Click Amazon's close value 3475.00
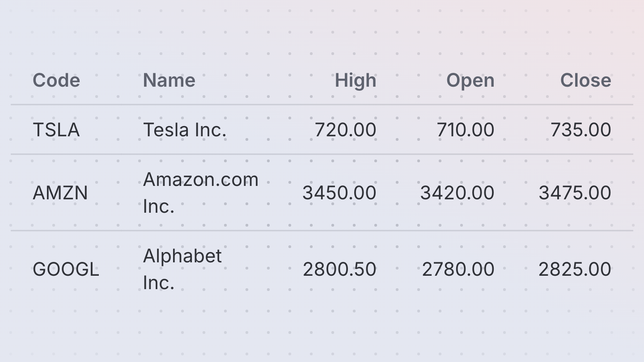The image size is (644, 362). pyautogui.click(x=575, y=193)
